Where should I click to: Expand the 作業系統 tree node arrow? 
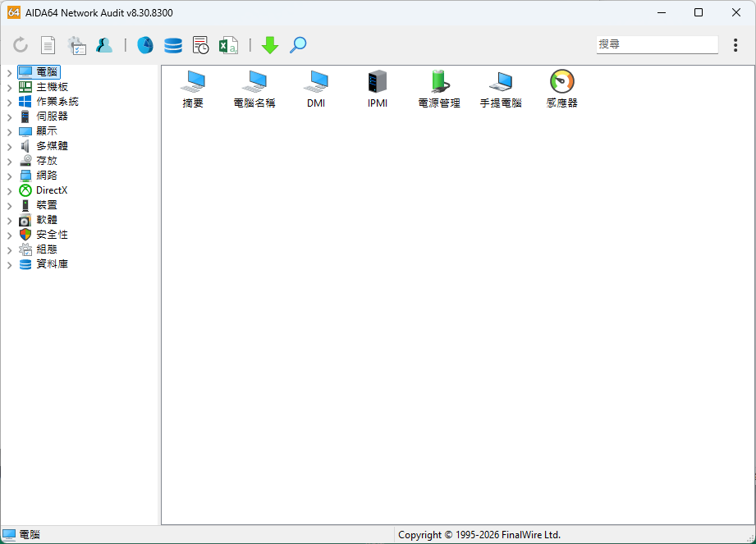[9, 102]
